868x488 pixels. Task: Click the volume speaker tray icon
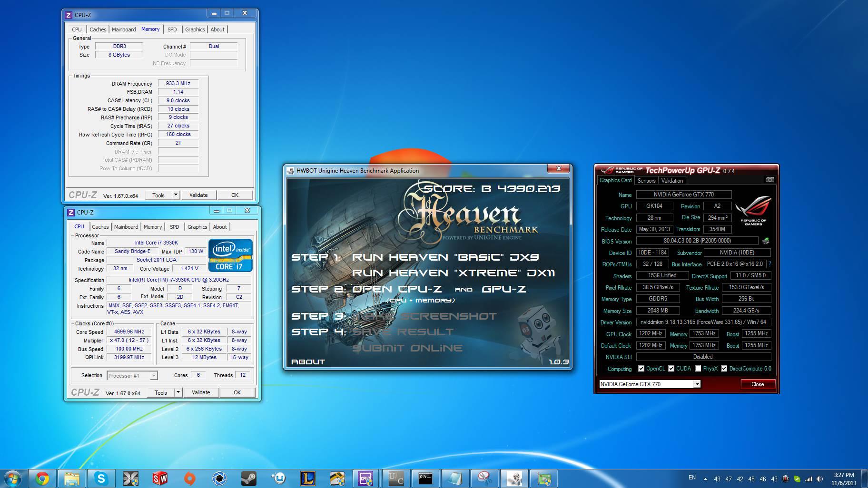click(x=819, y=478)
